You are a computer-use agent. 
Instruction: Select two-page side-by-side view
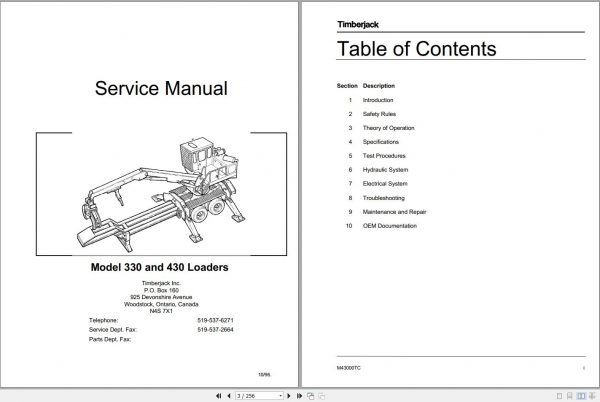(581, 396)
